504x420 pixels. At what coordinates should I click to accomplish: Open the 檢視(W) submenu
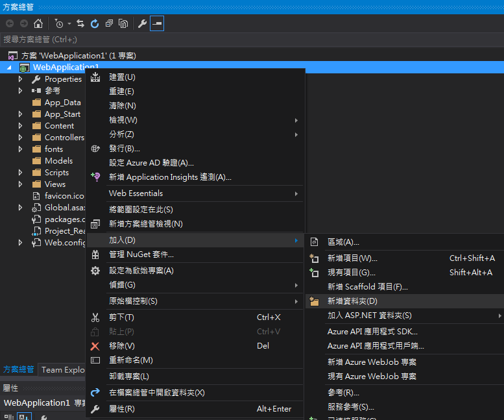tap(195, 120)
